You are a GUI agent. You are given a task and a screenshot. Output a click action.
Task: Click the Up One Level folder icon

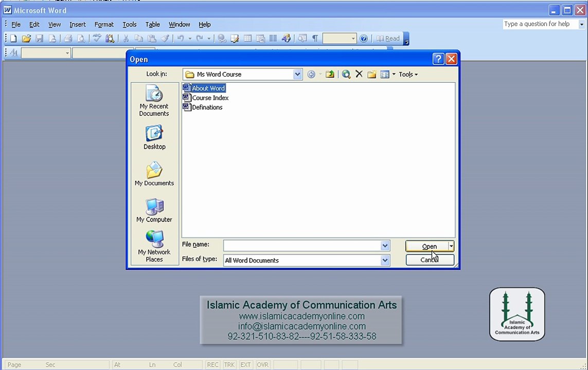(330, 74)
